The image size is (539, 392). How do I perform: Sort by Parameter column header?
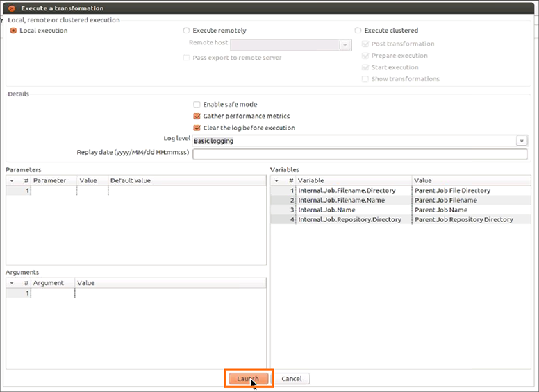click(x=53, y=180)
